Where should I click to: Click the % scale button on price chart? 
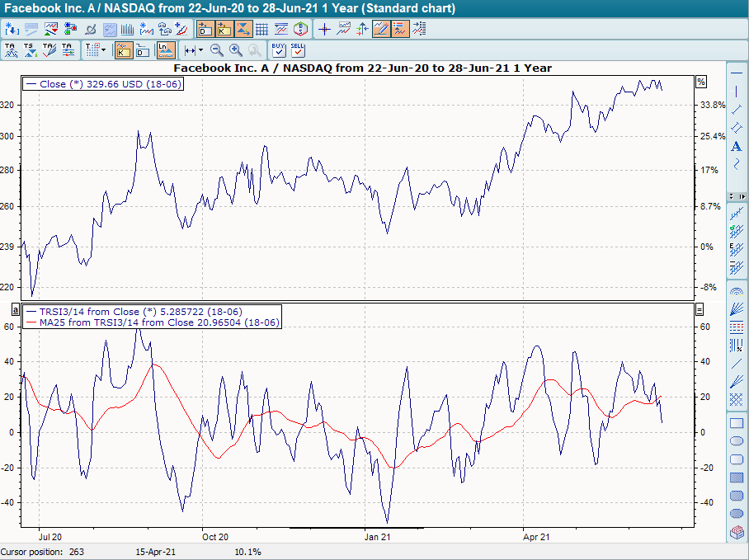click(701, 82)
